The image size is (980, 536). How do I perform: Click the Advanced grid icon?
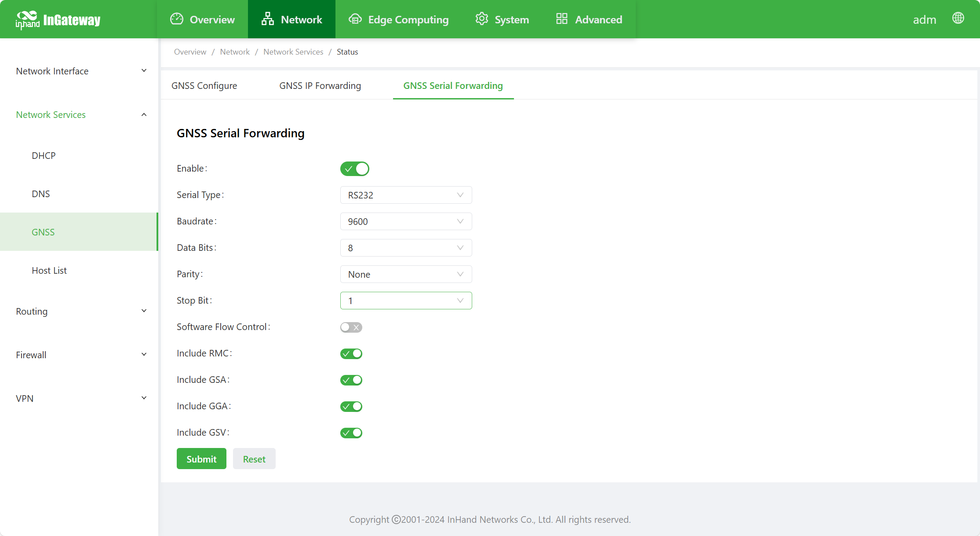[561, 19]
